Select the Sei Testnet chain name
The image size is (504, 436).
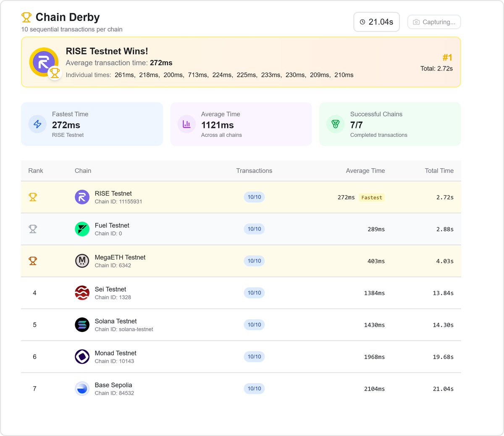click(110, 289)
